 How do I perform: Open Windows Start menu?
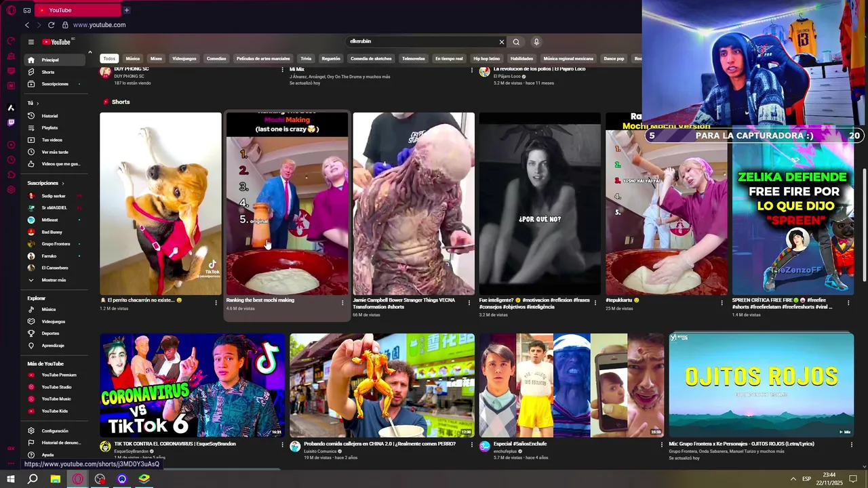10,479
